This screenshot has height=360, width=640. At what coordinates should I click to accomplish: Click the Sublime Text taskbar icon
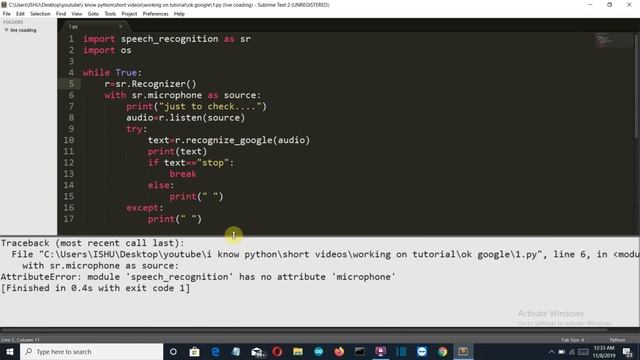click(x=463, y=351)
